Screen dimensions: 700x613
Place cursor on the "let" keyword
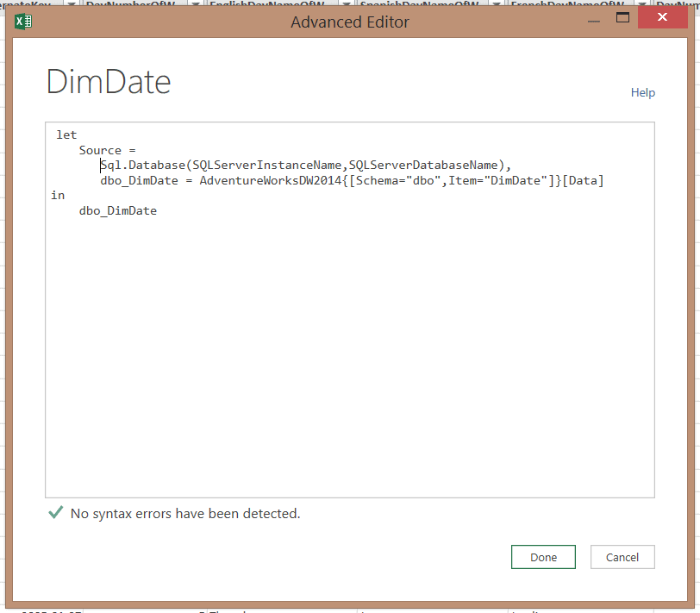pyautogui.click(x=66, y=134)
